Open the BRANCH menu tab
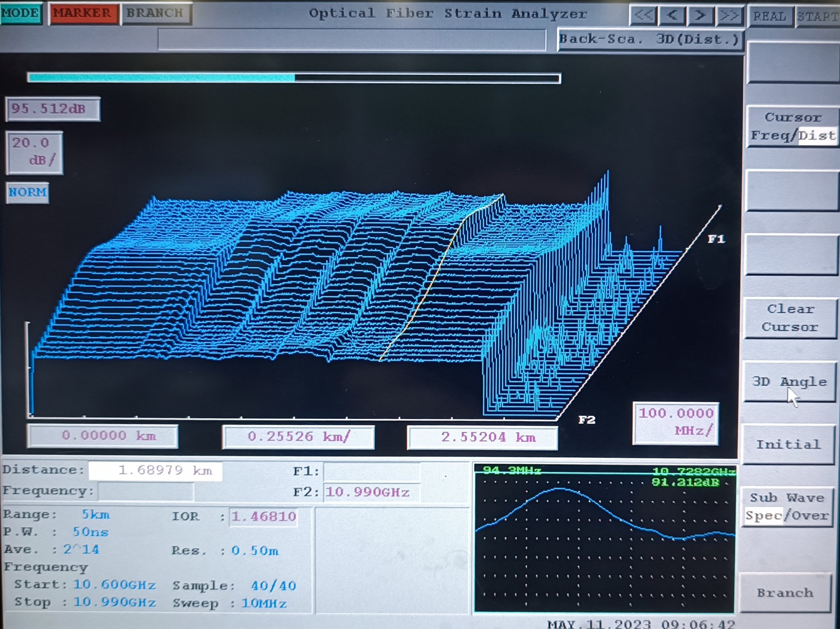 [x=155, y=13]
